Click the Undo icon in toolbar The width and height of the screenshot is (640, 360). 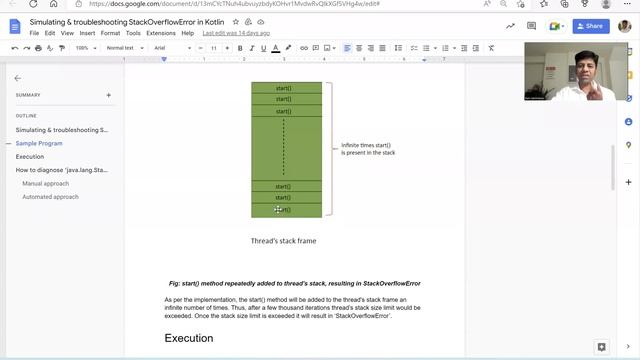pyautogui.click(x=15, y=48)
